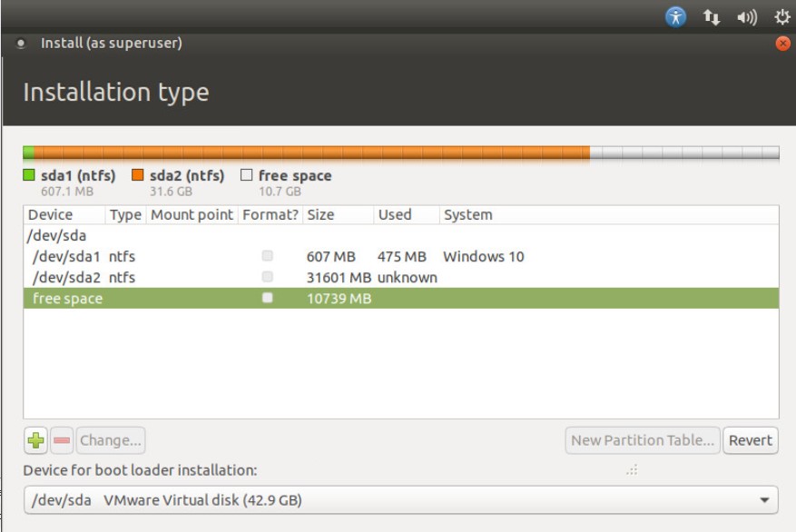
Task: Click the white free space segment in partition bar
Action: click(683, 153)
